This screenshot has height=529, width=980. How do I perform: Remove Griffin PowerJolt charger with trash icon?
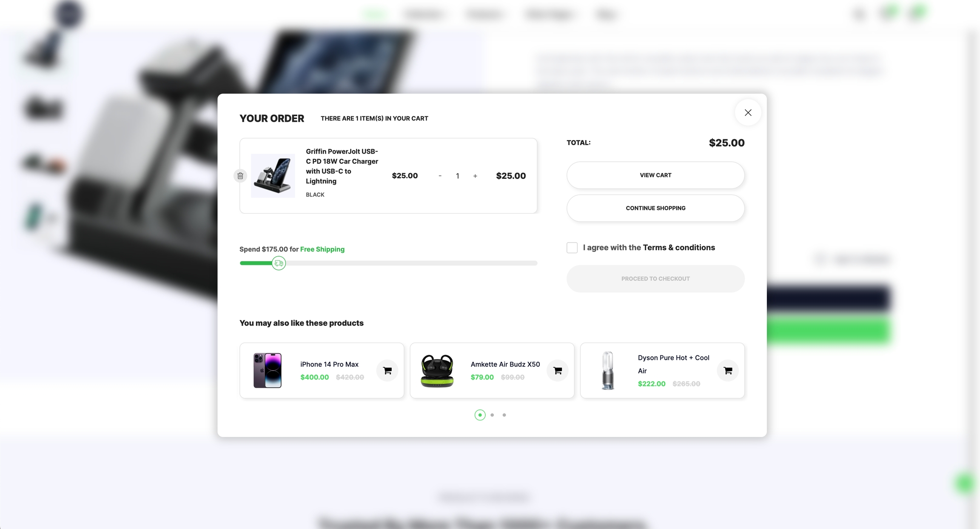[x=240, y=176]
